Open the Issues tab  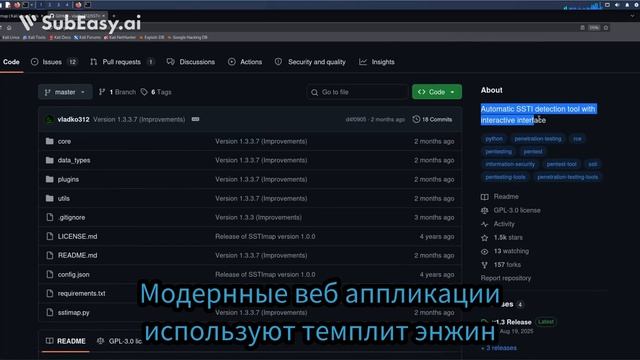pyautogui.click(x=54, y=62)
